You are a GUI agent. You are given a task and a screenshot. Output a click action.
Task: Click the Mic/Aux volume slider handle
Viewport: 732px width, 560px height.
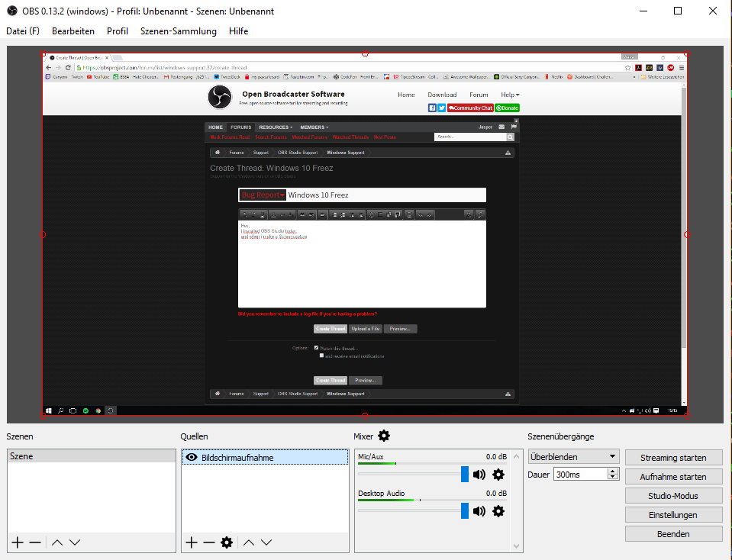click(465, 474)
